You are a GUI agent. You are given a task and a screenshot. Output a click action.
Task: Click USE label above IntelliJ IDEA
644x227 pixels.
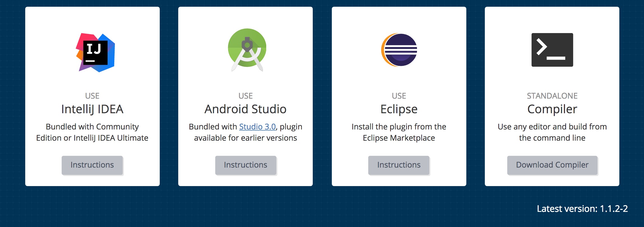pos(92,96)
